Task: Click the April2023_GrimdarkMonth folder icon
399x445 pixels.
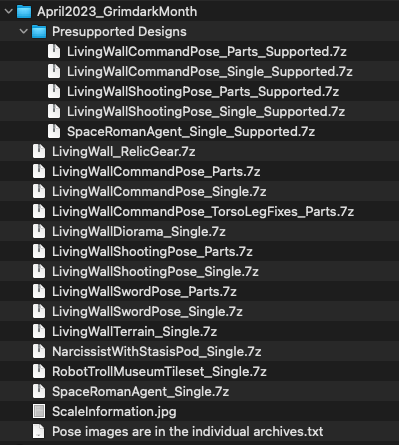Action: pos(24,11)
